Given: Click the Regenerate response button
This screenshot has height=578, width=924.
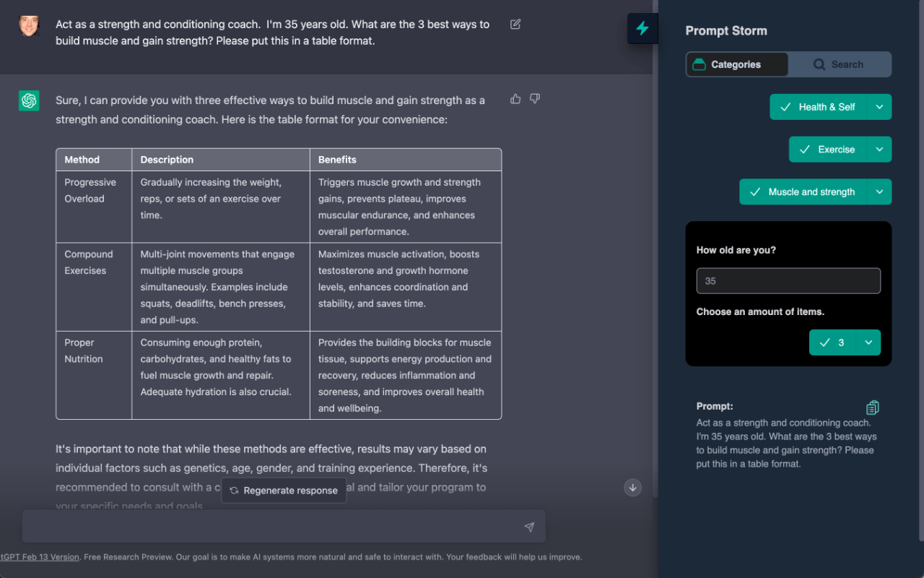Looking at the screenshot, I should [284, 491].
